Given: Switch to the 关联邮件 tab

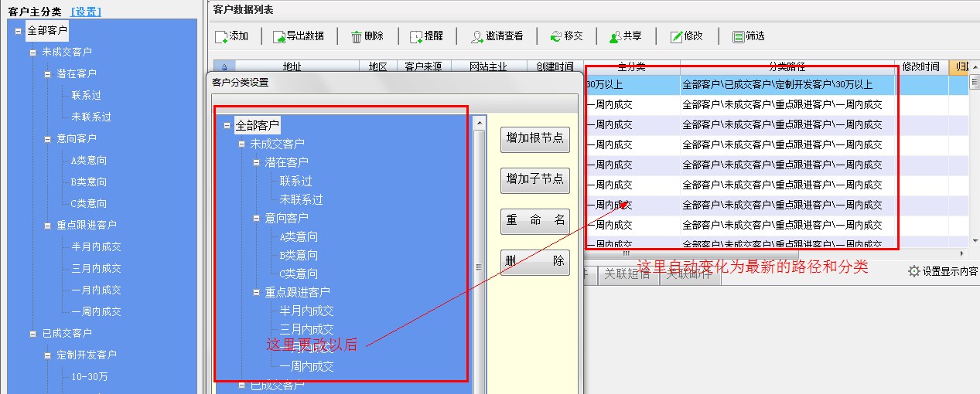Looking at the screenshot, I should [x=690, y=274].
